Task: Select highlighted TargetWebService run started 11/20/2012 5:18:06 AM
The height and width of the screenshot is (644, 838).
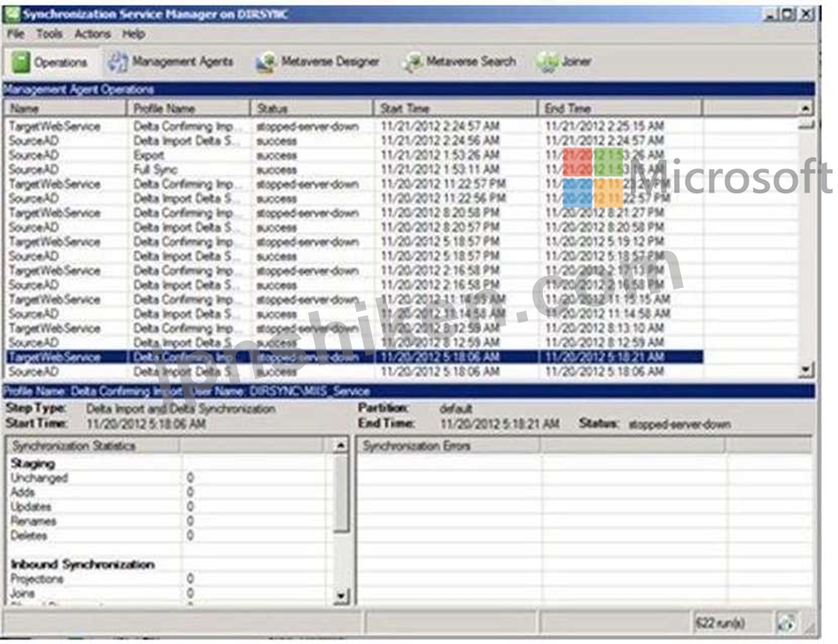Action: point(353,357)
